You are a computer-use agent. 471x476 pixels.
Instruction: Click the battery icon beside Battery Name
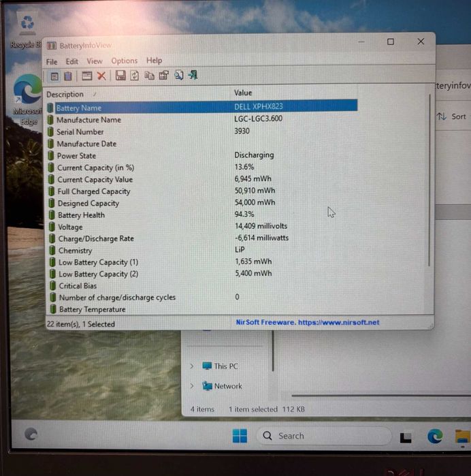(50, 108)
